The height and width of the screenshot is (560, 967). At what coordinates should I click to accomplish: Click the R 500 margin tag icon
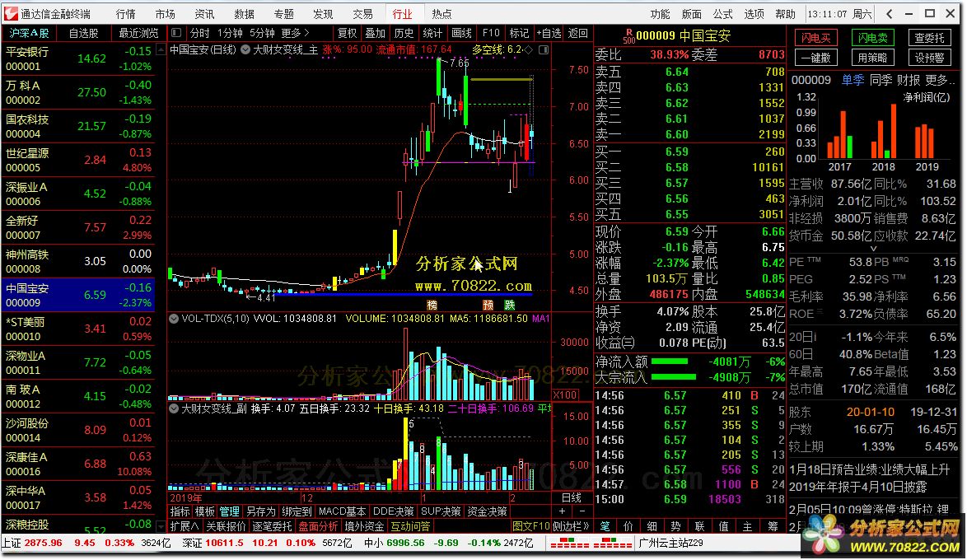pos(628,35)
